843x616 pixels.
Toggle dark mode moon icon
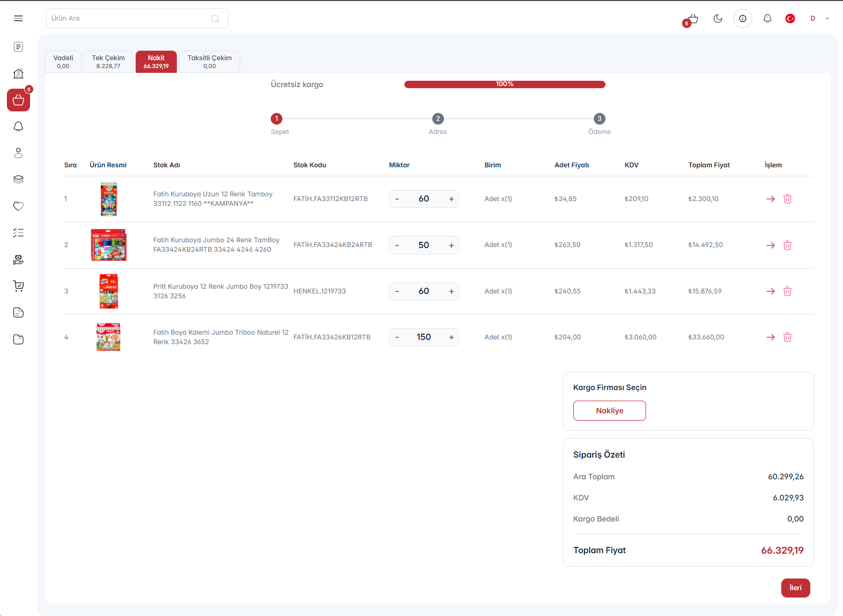tap(718, 18)
